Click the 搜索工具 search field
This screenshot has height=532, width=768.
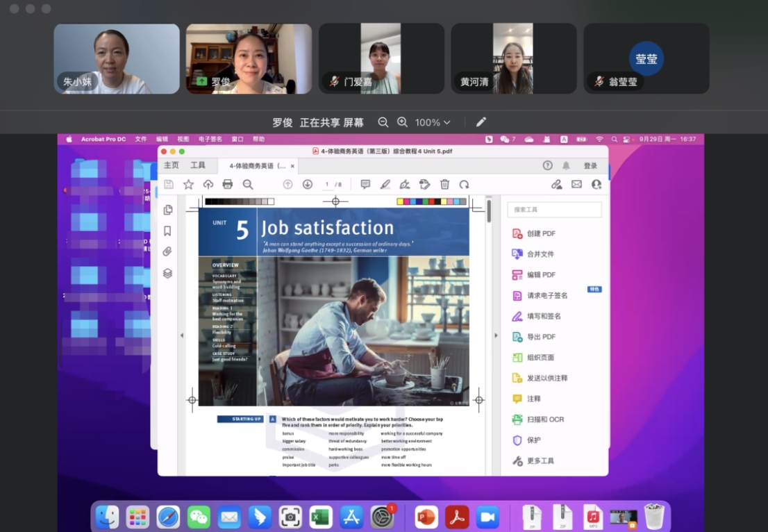click(x=554, y=210)
